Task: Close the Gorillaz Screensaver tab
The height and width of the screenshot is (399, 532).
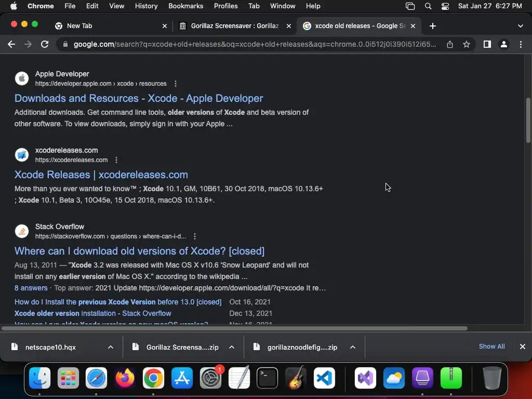Action: (x=289, y=26)
